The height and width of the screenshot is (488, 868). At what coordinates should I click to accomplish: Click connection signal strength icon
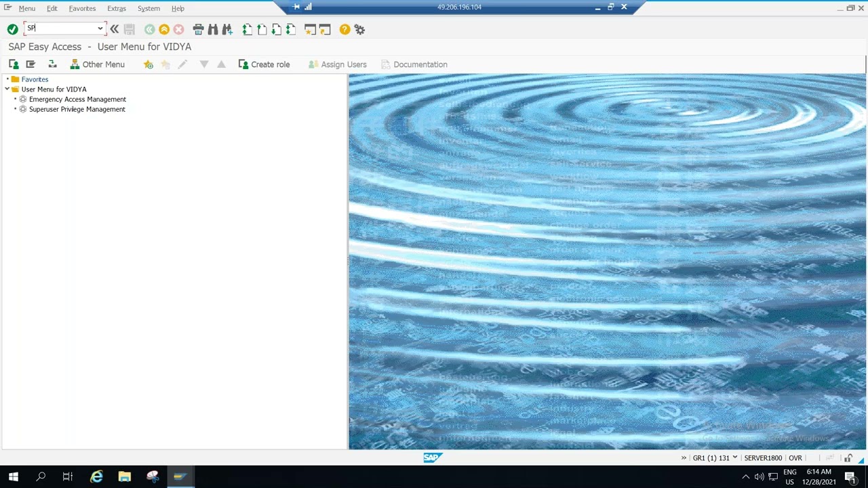point(309,7)
